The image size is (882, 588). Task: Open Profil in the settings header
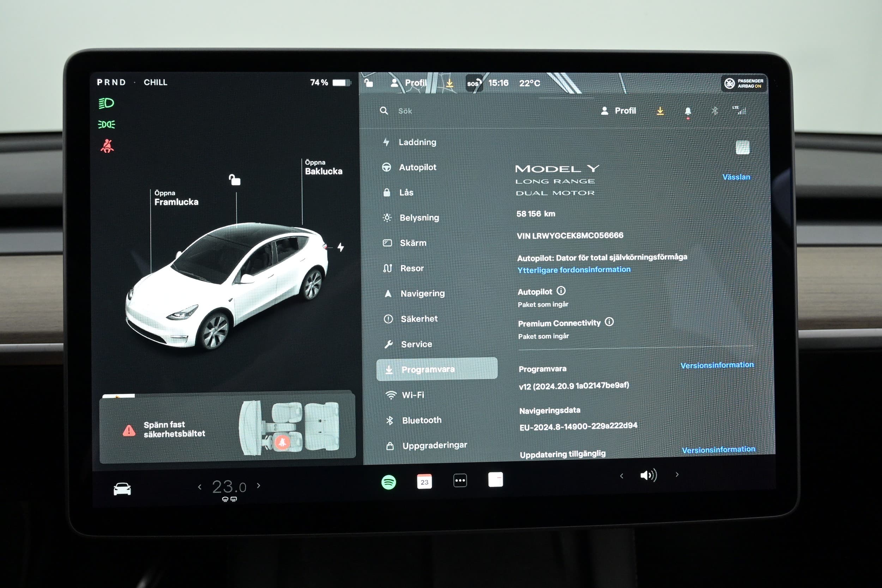point(618,111)
